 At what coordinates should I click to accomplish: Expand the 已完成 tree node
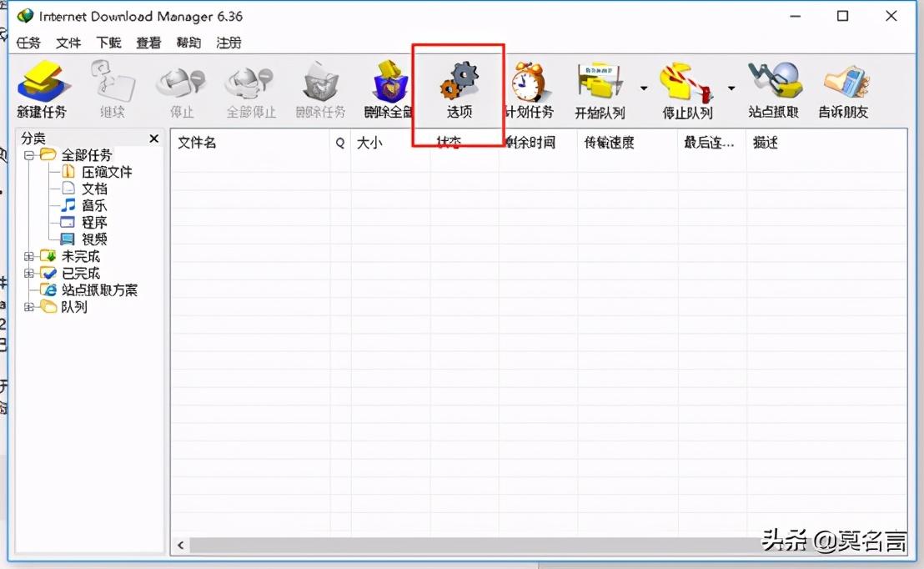click(28, 274)
